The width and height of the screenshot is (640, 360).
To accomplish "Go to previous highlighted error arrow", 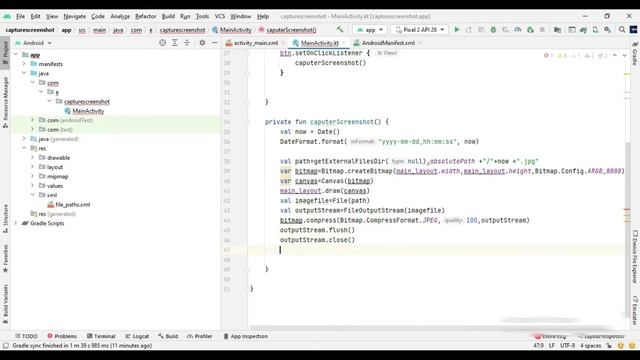I will 615,55.
